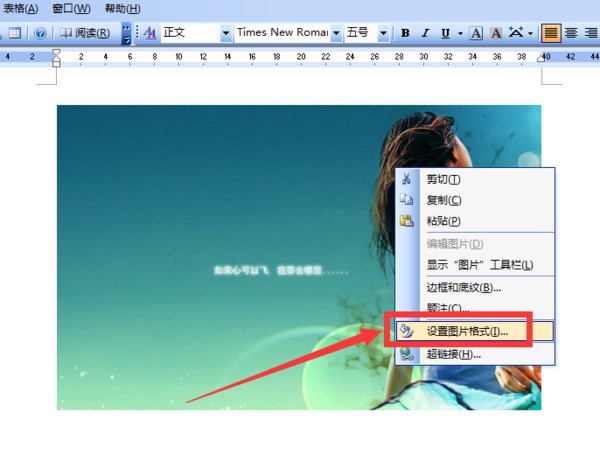The height and width of the screenshot is (454, 600).
Task: Click the 阅读(R) reading layout button
Action: 86,33
